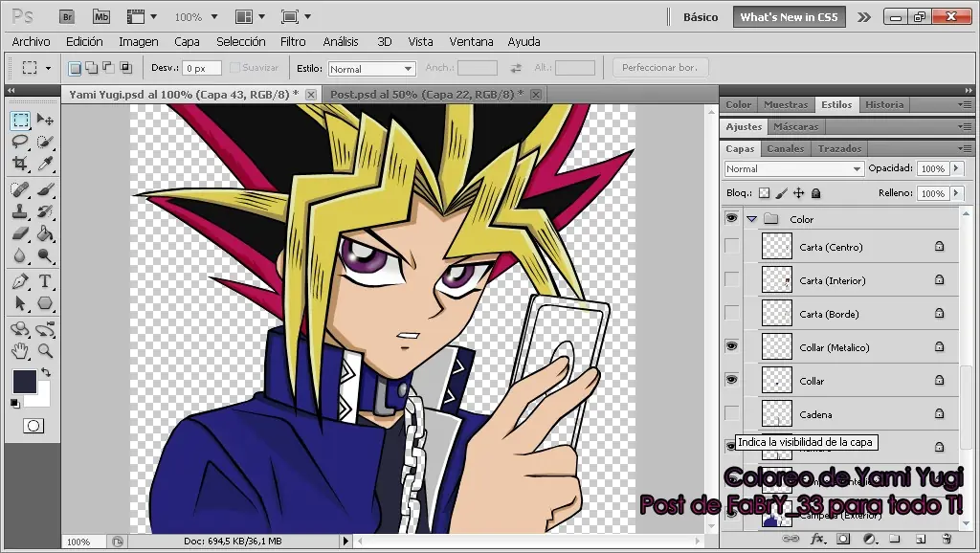Open the blend mode dropdown in Layers
980x553 pixels.
tap(792, 168)
